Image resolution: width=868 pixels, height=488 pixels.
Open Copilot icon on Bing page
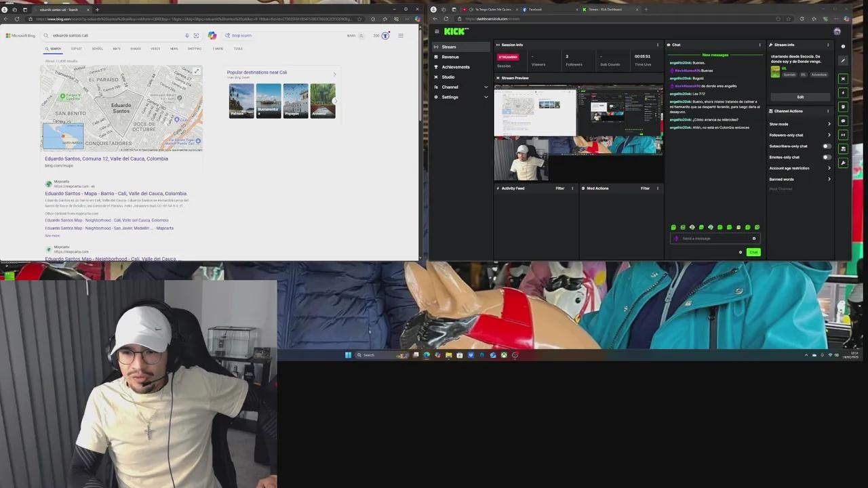(x=212, y=35)
